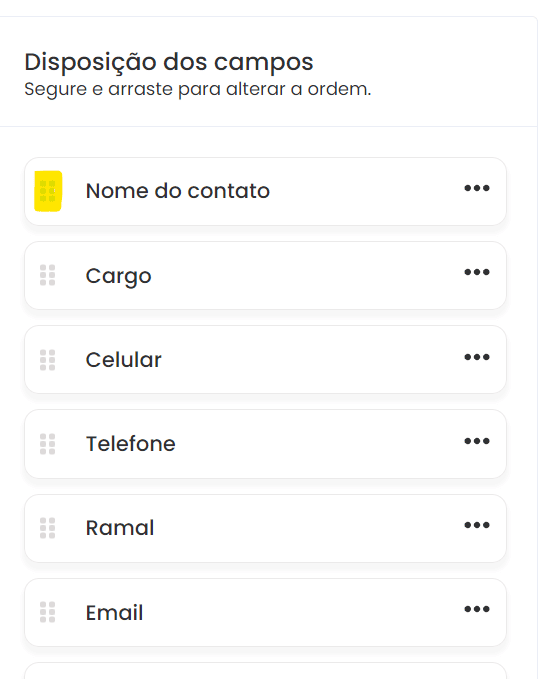This screenshot has width=560, height=679.
Task: Click the highlighted drag handle beside Nome do contato
Action: tap(48, 191)
